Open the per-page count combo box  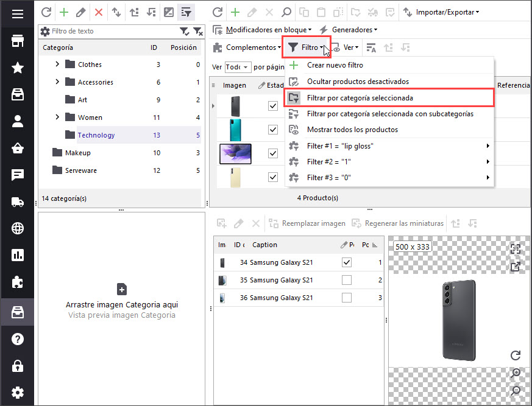coord(238,67)
